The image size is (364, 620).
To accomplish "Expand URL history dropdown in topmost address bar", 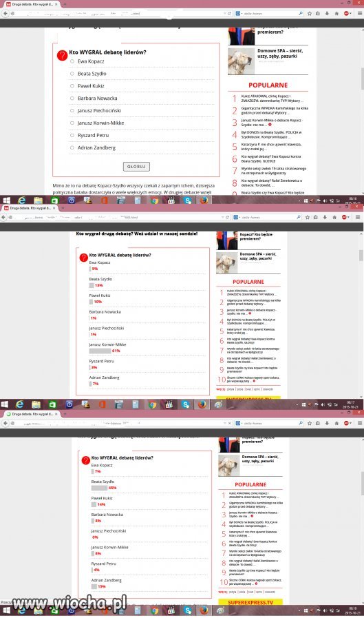I will pyautogui.click(x=224, y=14).
